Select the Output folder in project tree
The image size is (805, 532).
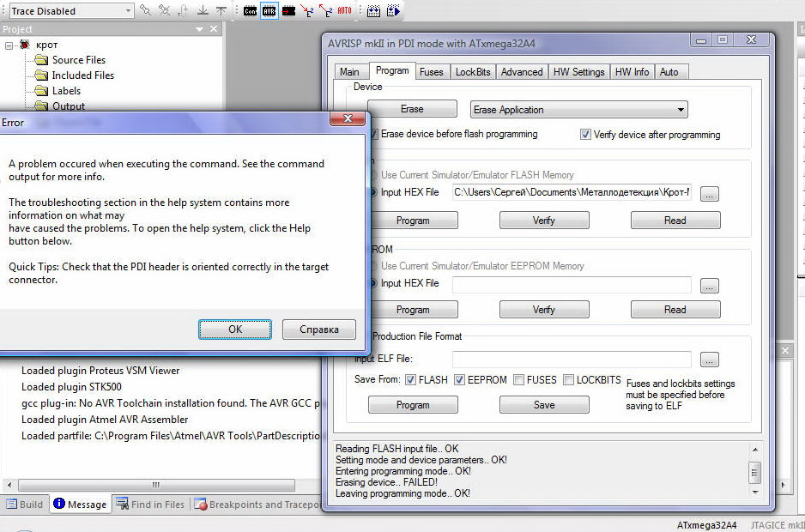click(69, 106)
